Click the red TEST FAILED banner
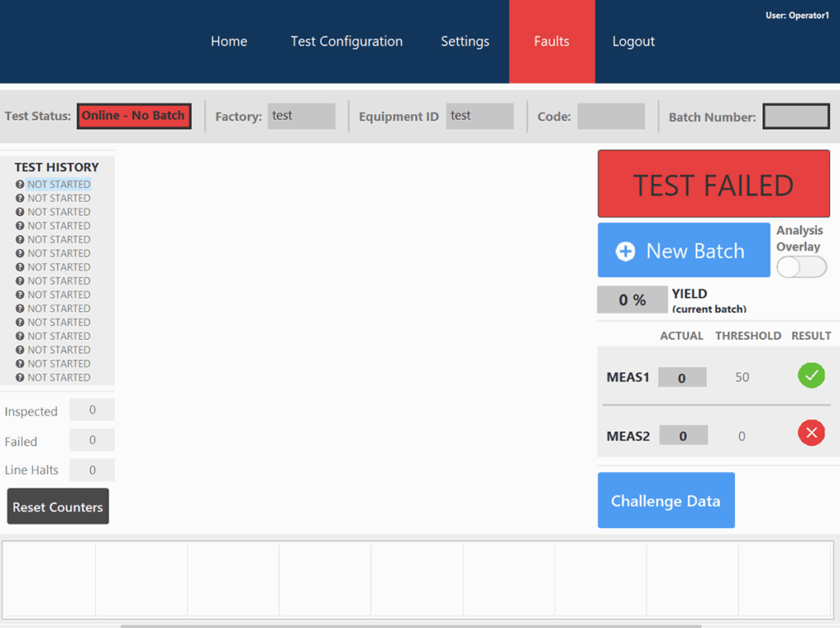840x628 pixels. point(713,184)
